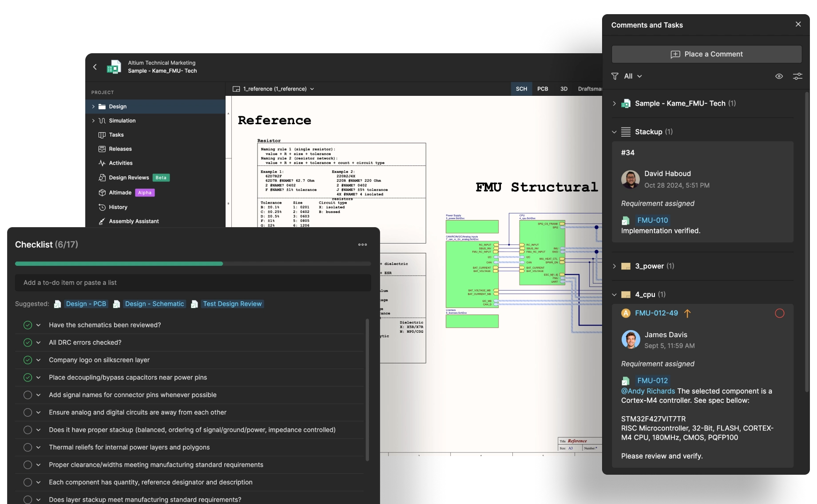The width and height of the screenshot is (817, 504).
Task: Toggle comment visibility eye icon
Action: click(779, 76)
